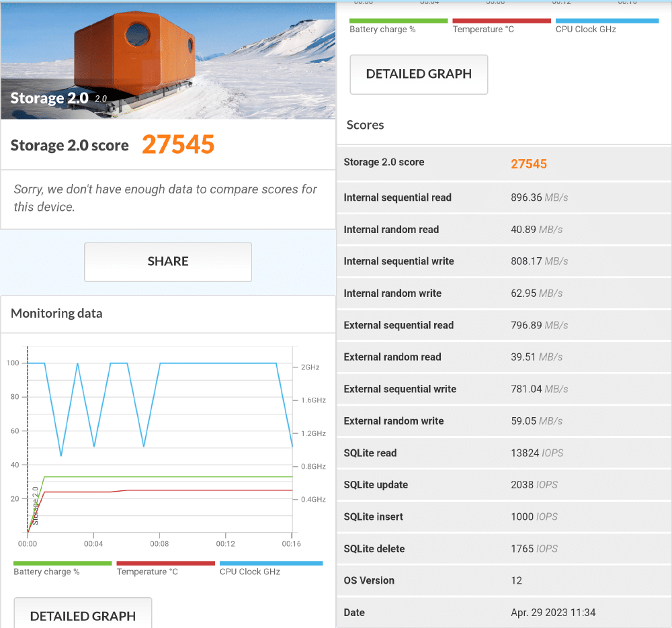Viewport: 672px width, 628px height.
Task: Select the External sequential read row
Action: 504,325
